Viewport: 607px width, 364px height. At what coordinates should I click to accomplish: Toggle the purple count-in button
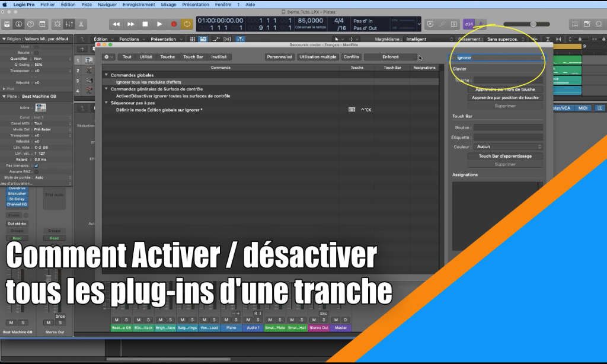click(469, 24)
